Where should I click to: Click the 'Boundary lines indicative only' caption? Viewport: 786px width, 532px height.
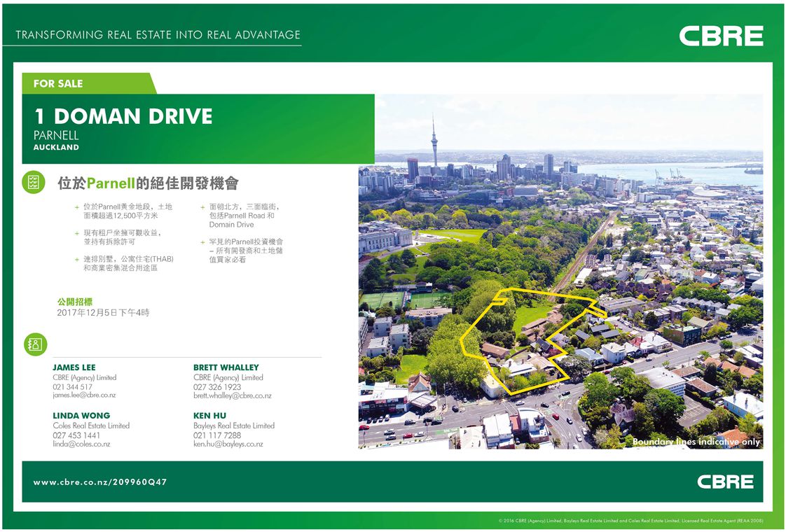(696, 442)
